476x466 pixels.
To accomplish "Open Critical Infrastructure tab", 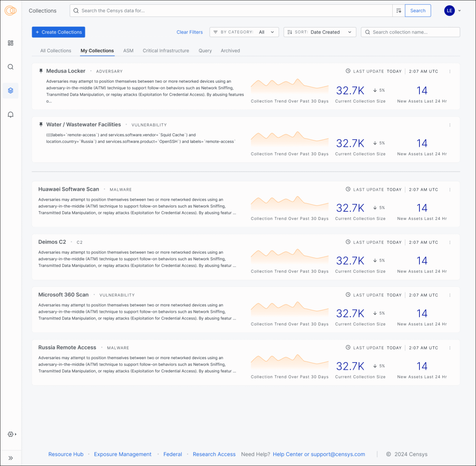I will coord(166,51).
